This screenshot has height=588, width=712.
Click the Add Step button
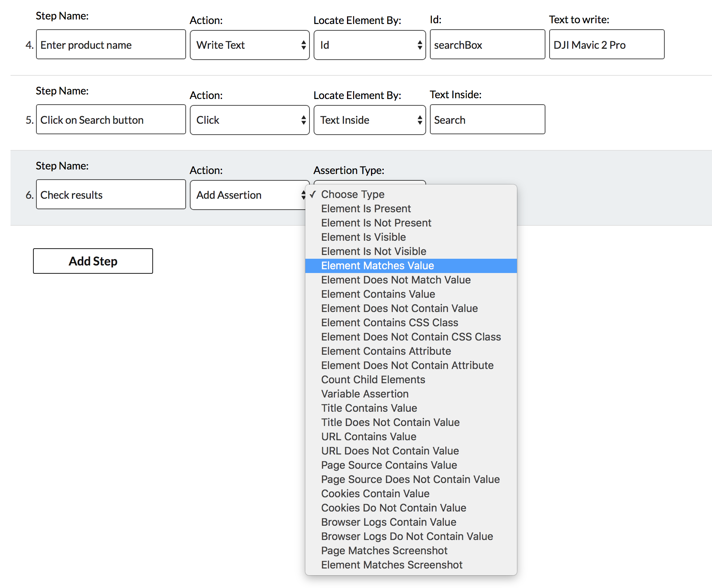click(x=93, y=261)
